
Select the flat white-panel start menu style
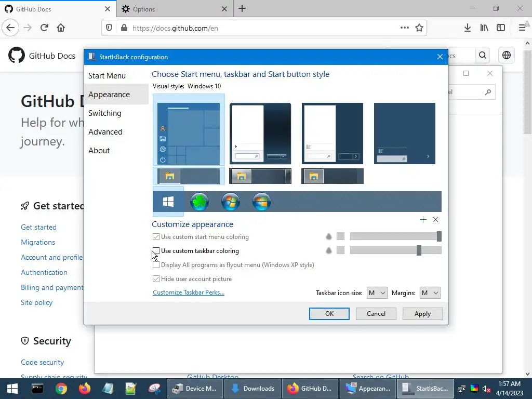coord(332,134)
